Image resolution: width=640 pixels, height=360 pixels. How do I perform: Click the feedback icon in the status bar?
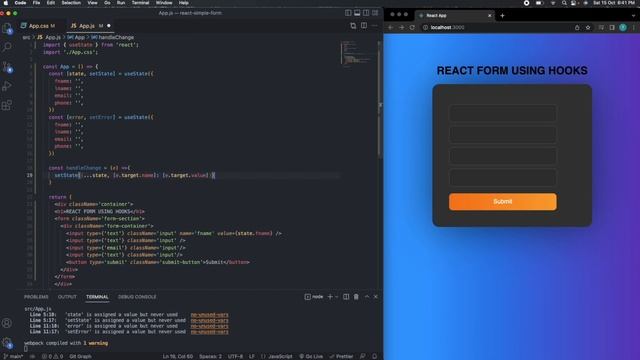coord(362,356)
